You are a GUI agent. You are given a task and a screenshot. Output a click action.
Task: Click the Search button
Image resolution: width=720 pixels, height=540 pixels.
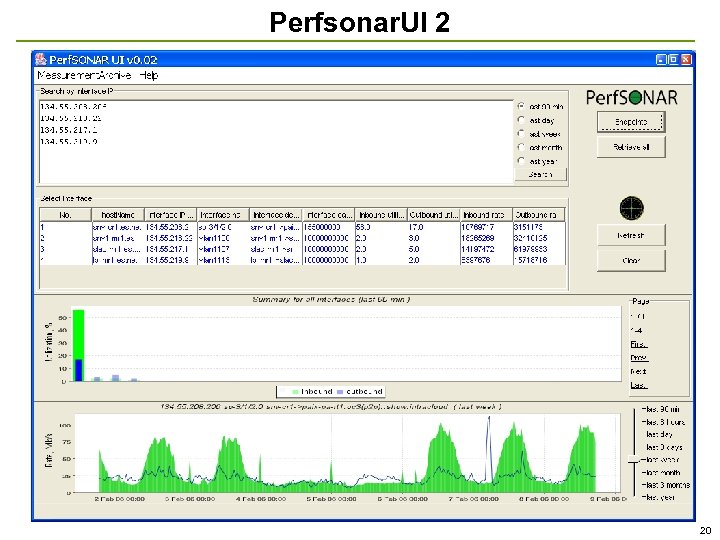coord(540,174)
